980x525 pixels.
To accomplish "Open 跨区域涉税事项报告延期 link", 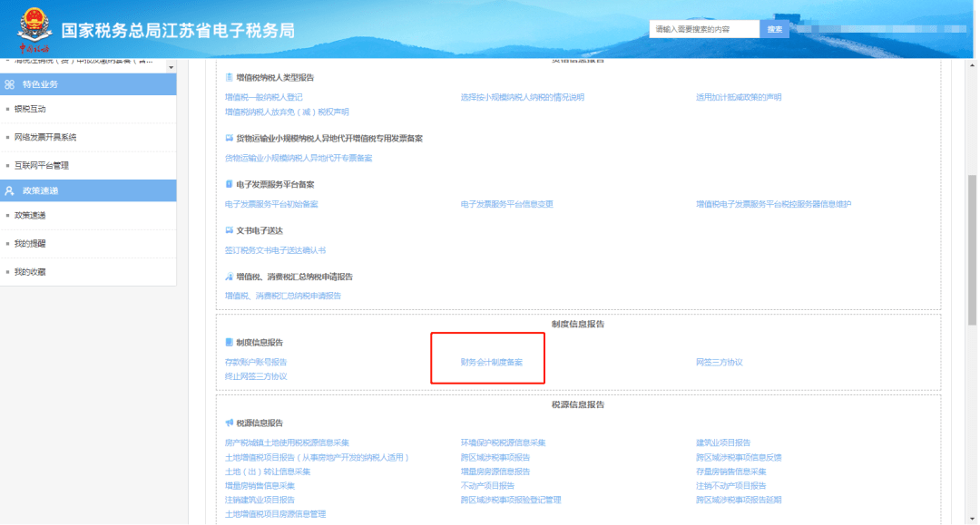I will pos(739,500).
